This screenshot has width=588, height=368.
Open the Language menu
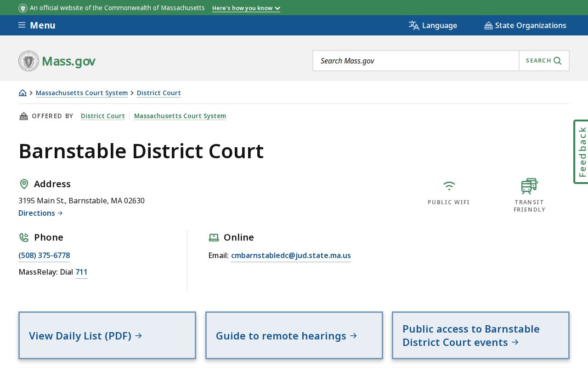433,25
